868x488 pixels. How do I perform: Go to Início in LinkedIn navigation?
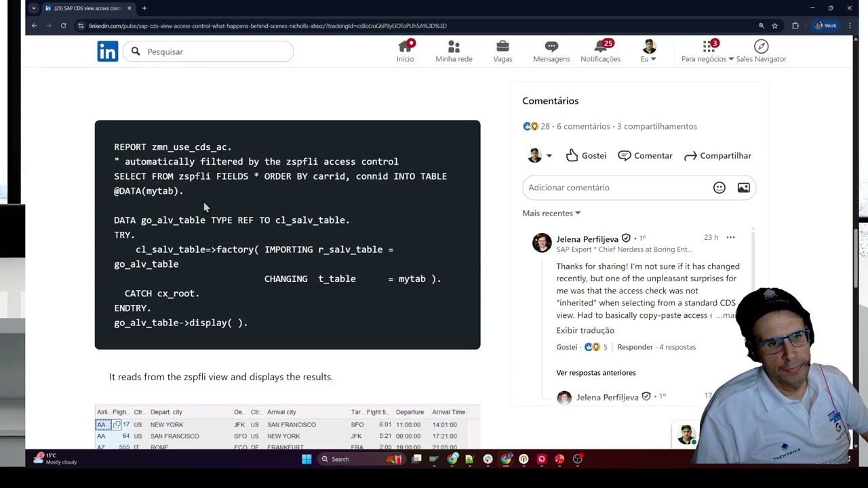pyautogui.click(x=405, y=52)
